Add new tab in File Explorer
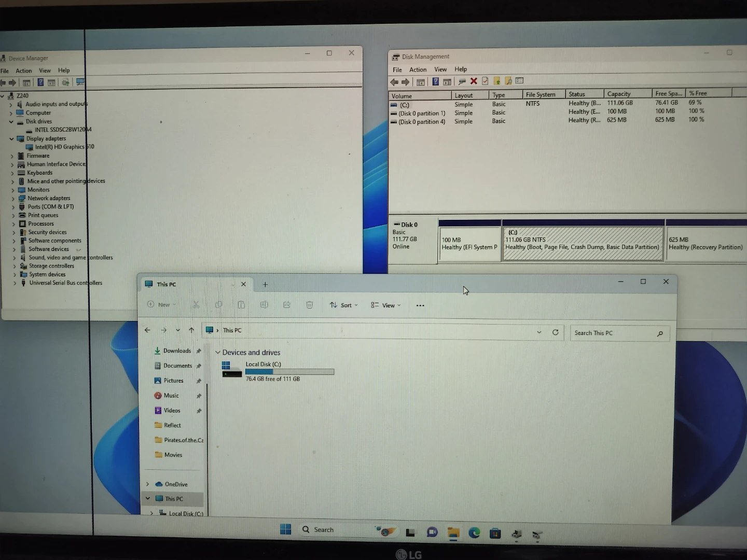747x560 pixels. point(265,285)
